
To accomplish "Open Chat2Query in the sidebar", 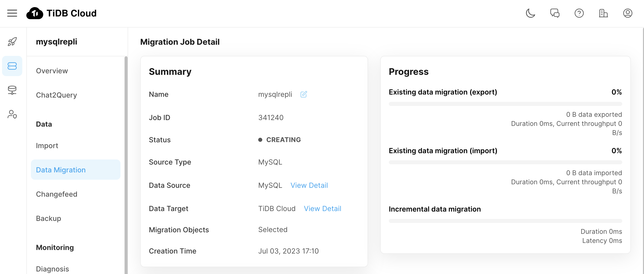I will tap(56, 95).
